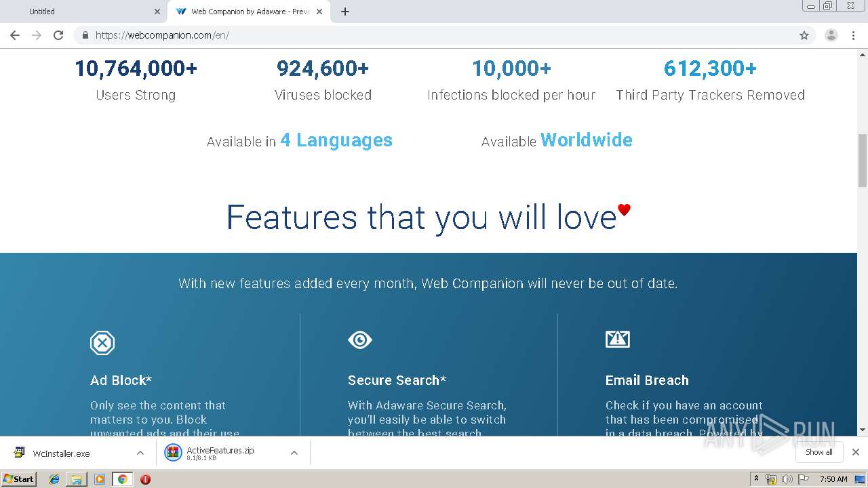
Task: Click the 4 Languages text
Action: pos(336,140)
